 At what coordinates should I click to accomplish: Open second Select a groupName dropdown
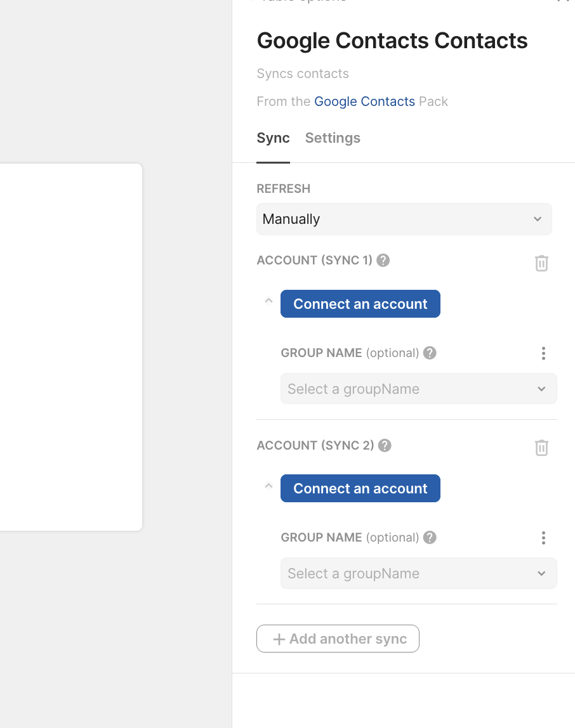tap(418, 573)
